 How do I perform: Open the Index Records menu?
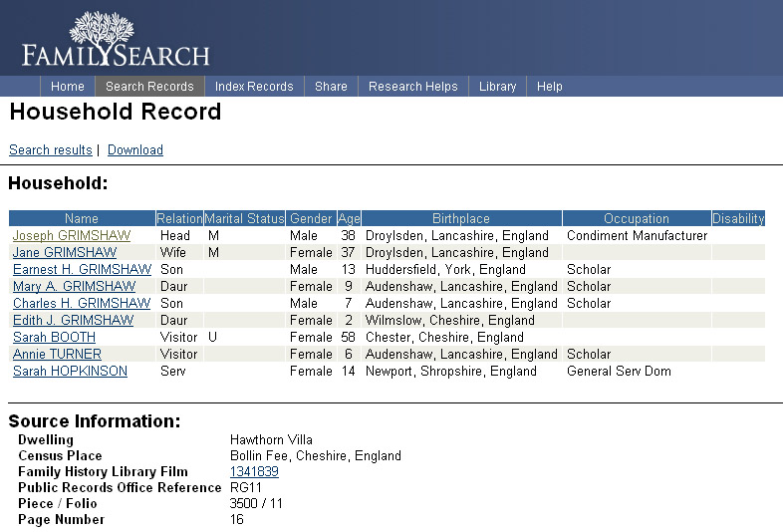click(x=254, y=87)
